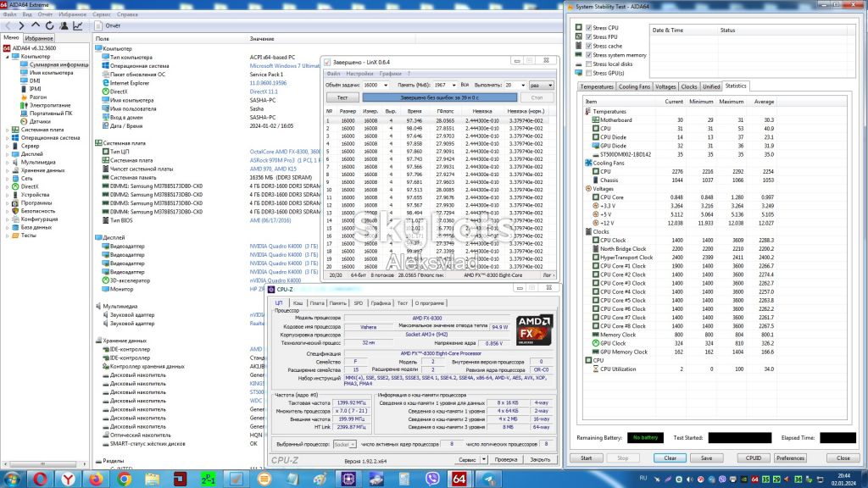Open the Избранное tab in AIDA64 sidebar
Viewport: 868px width, 488px height.
click(39, 38)
